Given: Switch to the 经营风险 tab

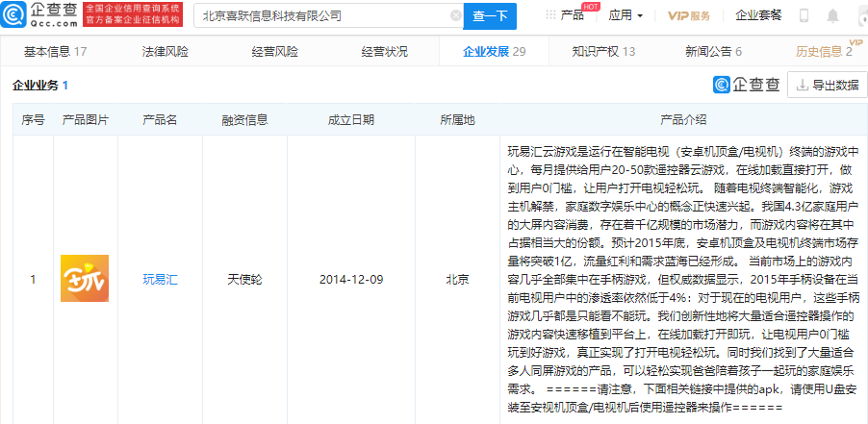Looking at the screenshot, I should 274,52.
